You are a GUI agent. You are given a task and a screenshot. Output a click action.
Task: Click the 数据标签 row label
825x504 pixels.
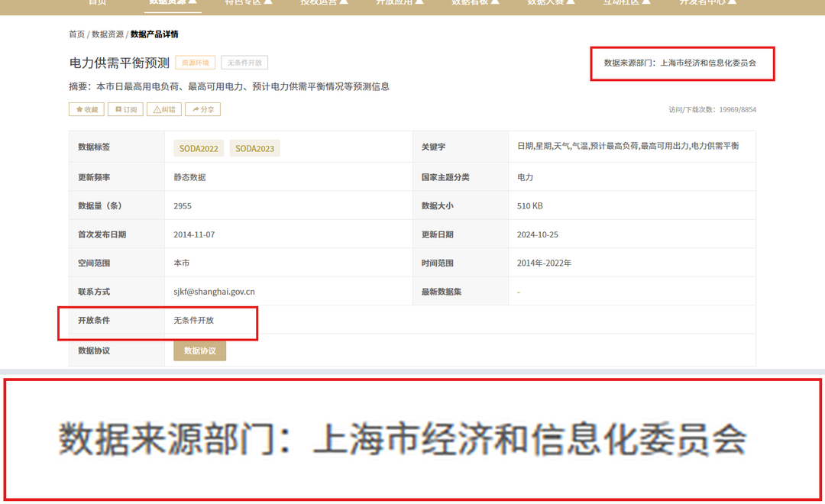point(94,147)
